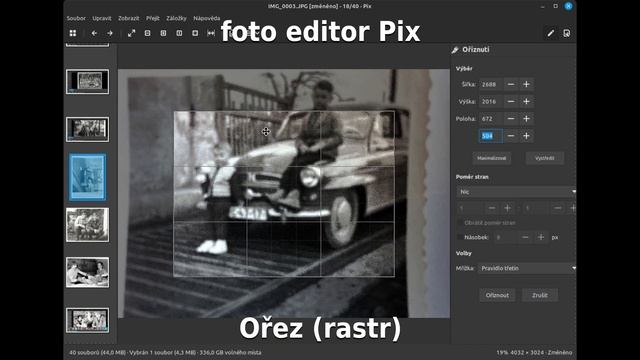Decrease the 504 position value with minus
The image size is (640, 360).
511,136
